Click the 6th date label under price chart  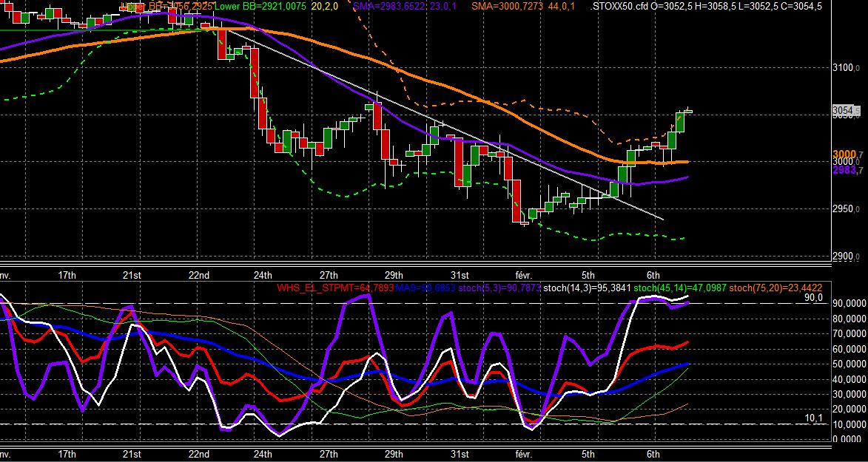coord(653,275)
